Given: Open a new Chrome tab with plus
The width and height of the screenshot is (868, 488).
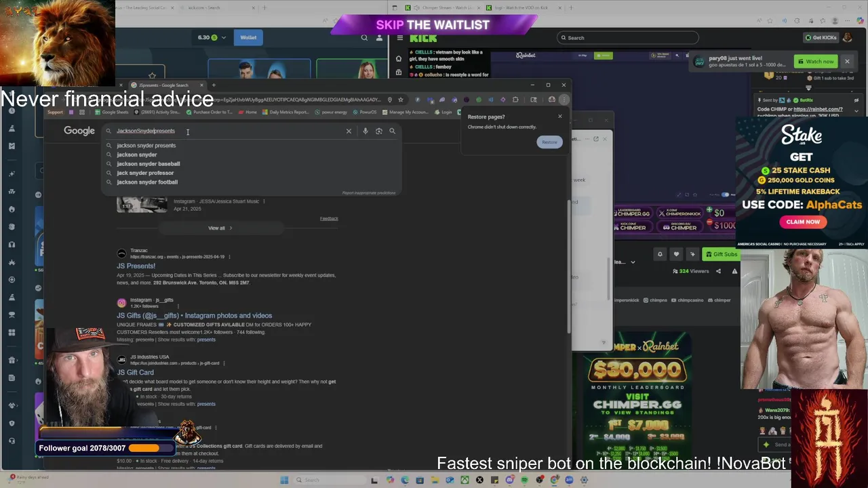Looking at the screenshot, I should pos(213,85).
